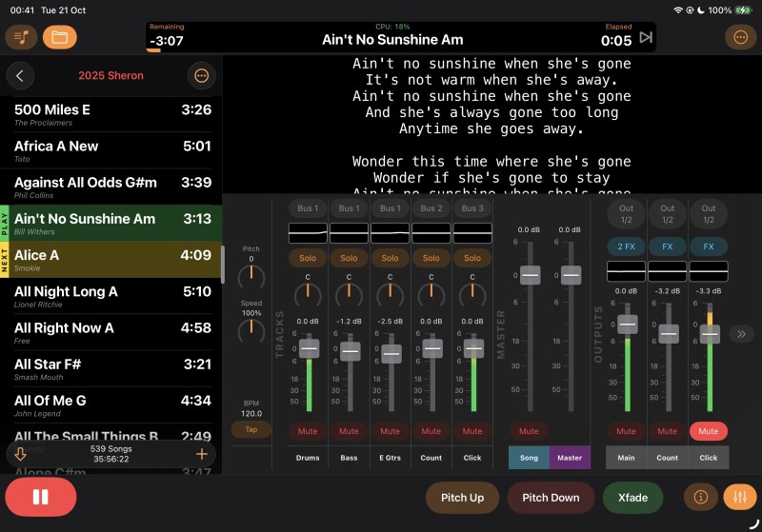The width and height of the screenshot is (762, 532).
Task: Open the info button at bottom
Action: 700,497
